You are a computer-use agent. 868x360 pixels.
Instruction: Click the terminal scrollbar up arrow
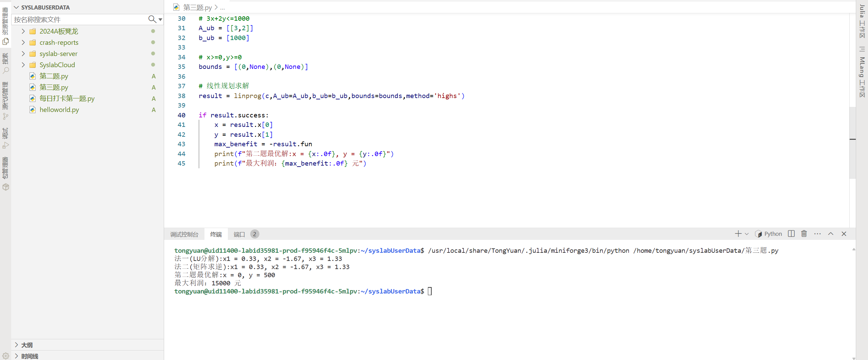[x=853, y=249]
